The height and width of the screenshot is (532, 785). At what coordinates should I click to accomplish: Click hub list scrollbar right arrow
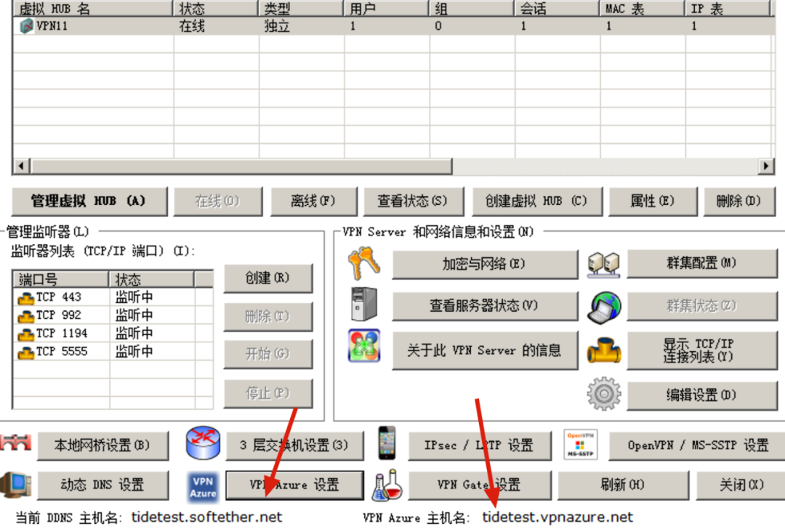[x=765, y=166]
